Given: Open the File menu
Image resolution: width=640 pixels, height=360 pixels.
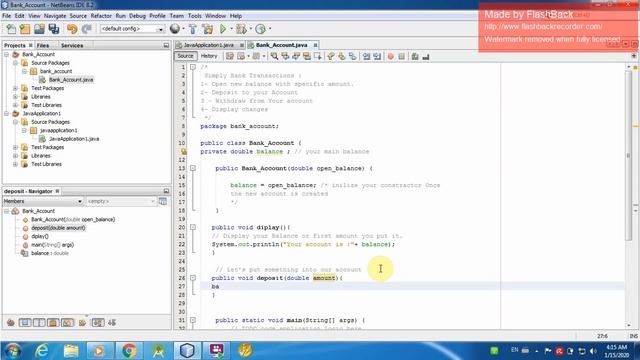Looking at the screenshot, I should pos(7,16).
